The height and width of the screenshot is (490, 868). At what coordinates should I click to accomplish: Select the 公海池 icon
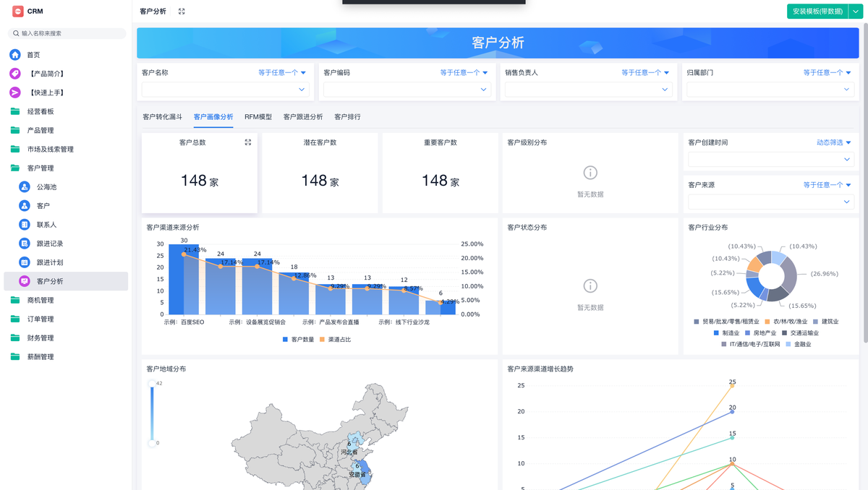pyautogui.click(x=25, y=186)
